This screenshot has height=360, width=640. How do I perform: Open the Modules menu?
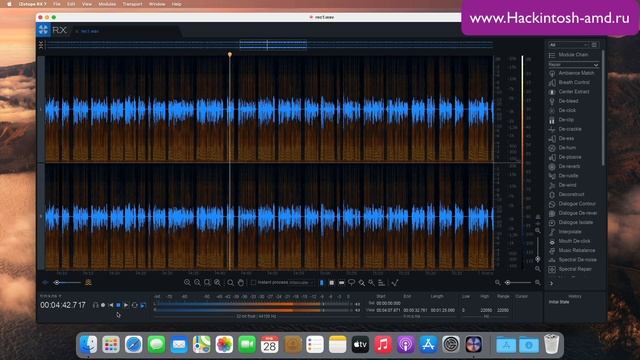pyautogui.click(x=107, y=4)
